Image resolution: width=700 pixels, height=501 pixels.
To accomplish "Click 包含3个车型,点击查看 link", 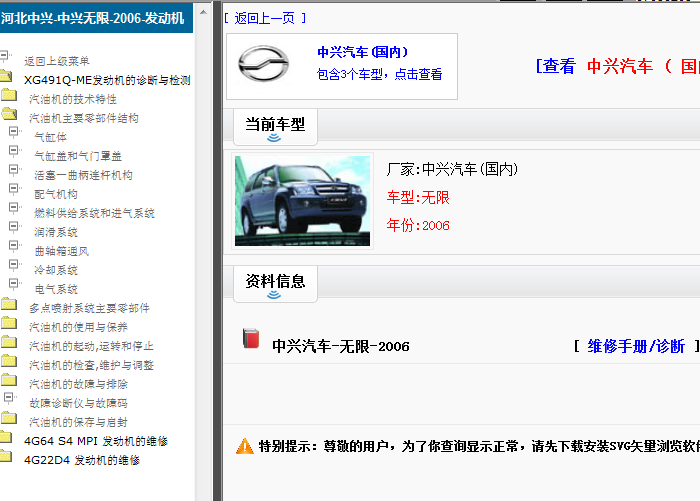I will (x=379, y=74).
